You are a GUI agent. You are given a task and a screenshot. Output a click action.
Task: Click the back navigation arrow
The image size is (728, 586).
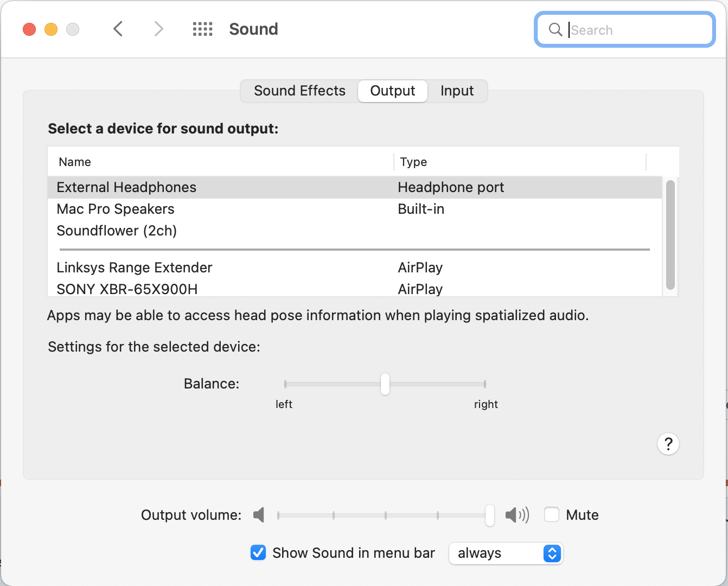point(118,29)
